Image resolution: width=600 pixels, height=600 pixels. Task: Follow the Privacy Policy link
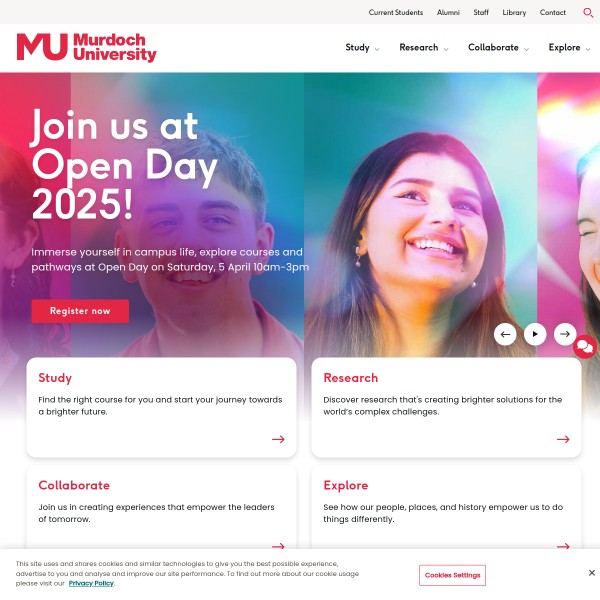[x=91, y=583]
